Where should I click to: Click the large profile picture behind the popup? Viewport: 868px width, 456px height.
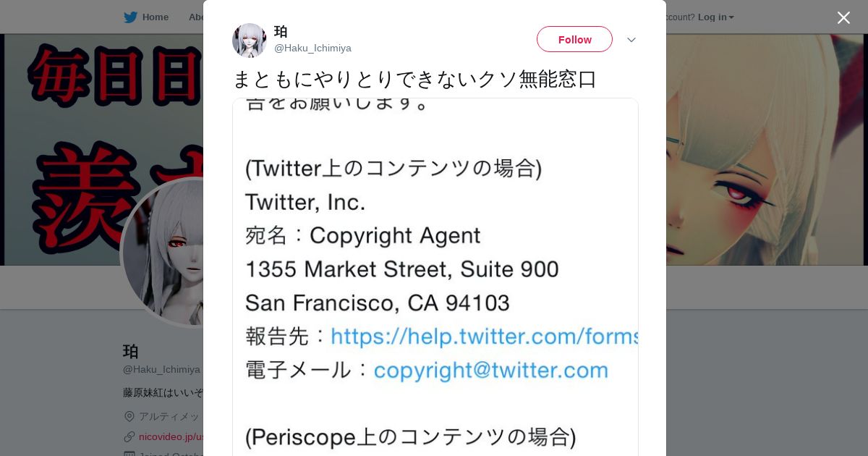point(163,253)
